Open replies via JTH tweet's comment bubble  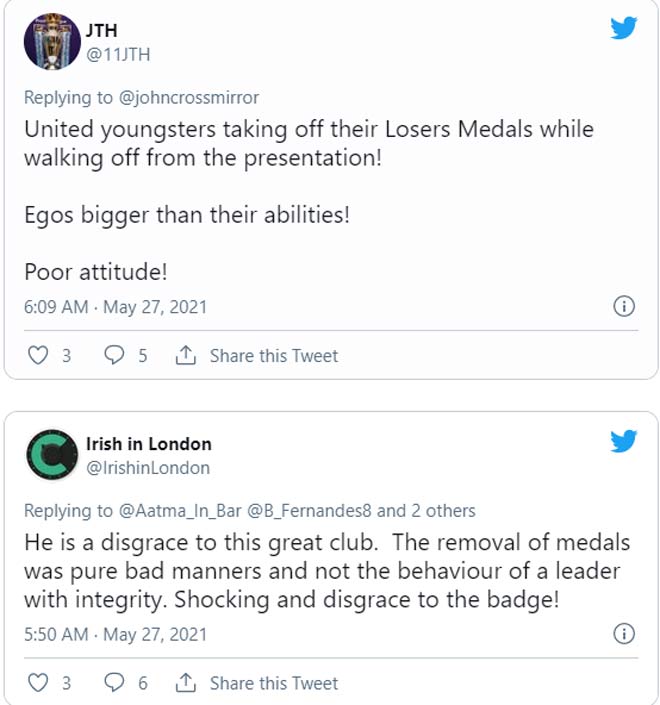point(114,355)
